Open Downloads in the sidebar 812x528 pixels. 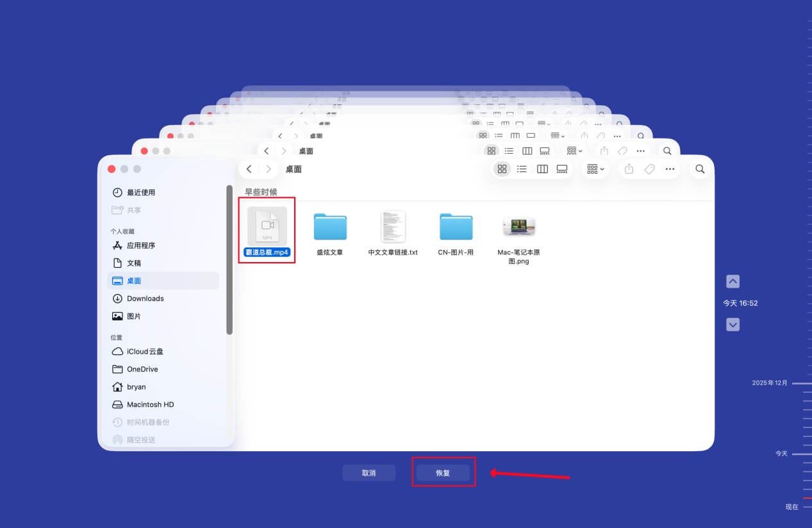145,299
